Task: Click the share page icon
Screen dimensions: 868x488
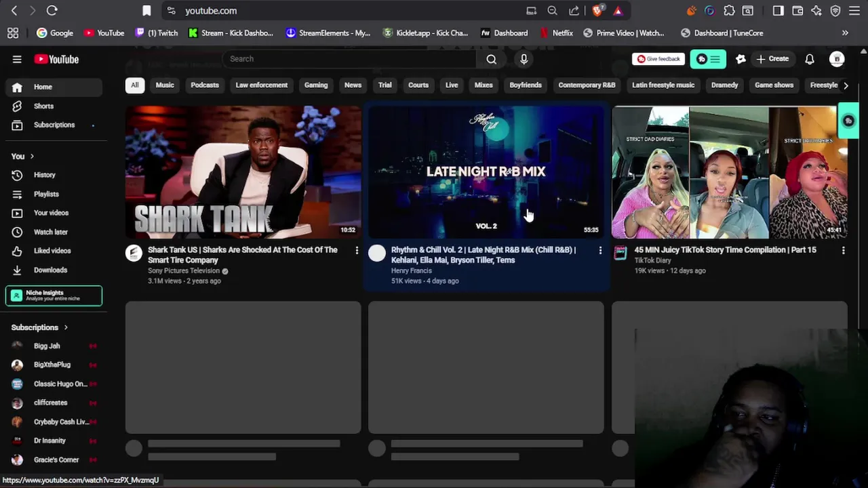Action: pyautogui.click(x=574, y=10)
